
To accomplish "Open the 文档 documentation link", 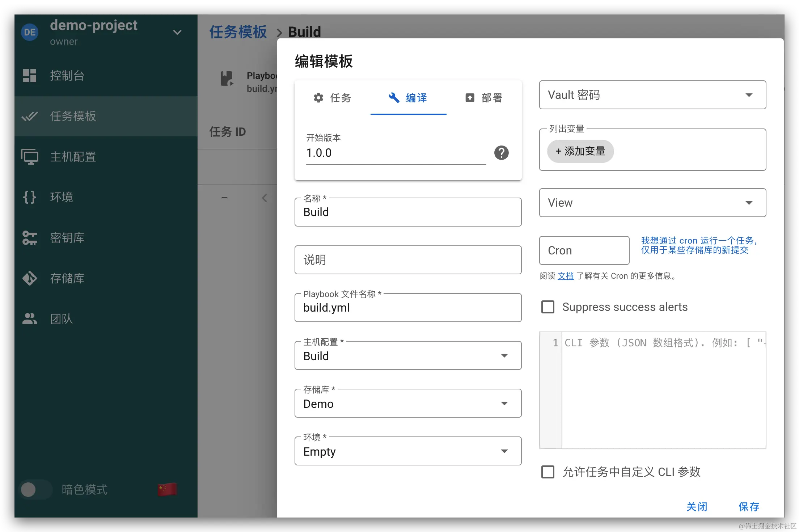I will (565, 276).
